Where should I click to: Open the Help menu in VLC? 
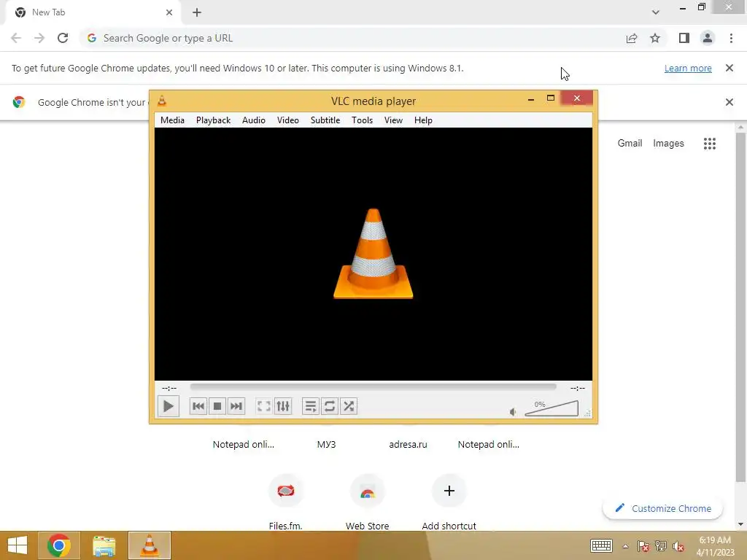tap(423, 120)
